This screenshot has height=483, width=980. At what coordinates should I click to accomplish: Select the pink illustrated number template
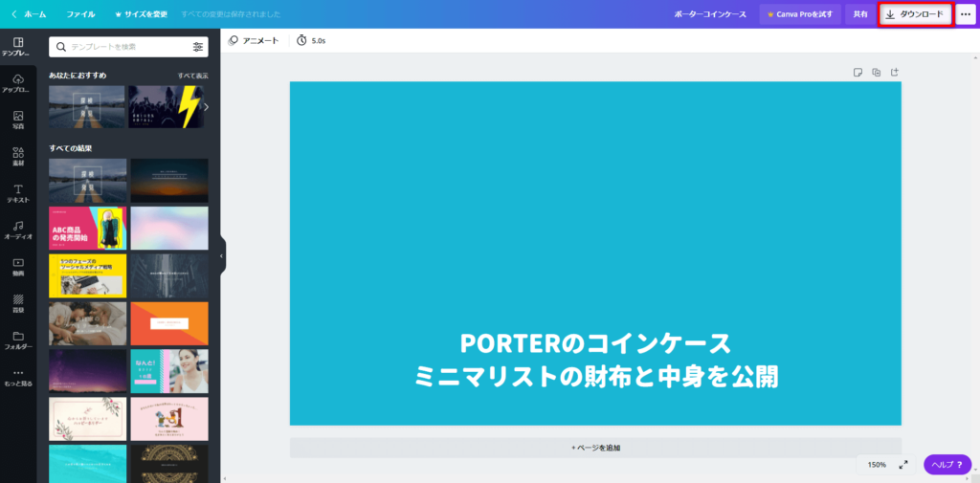tap(169, 419)
